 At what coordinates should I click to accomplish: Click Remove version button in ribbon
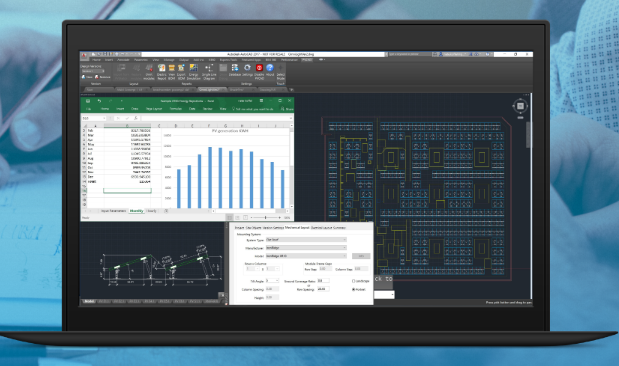click(x=103, y=77)
